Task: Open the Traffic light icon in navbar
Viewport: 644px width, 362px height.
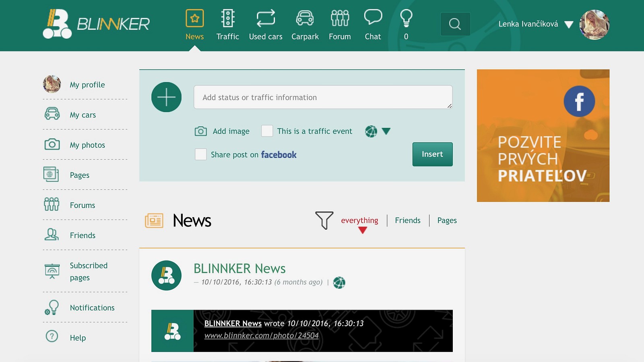Action: click(228, 19)
